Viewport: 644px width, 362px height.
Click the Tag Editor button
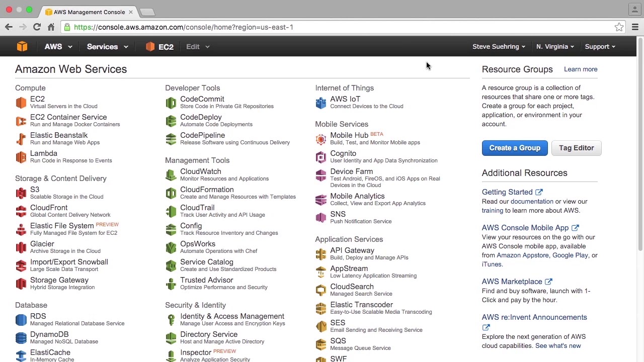[577, 148]
